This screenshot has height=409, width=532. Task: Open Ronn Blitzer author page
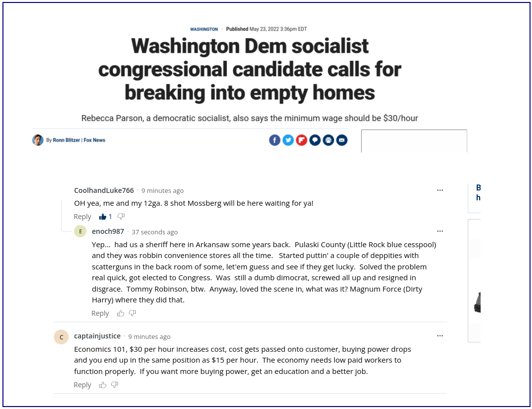66,140
